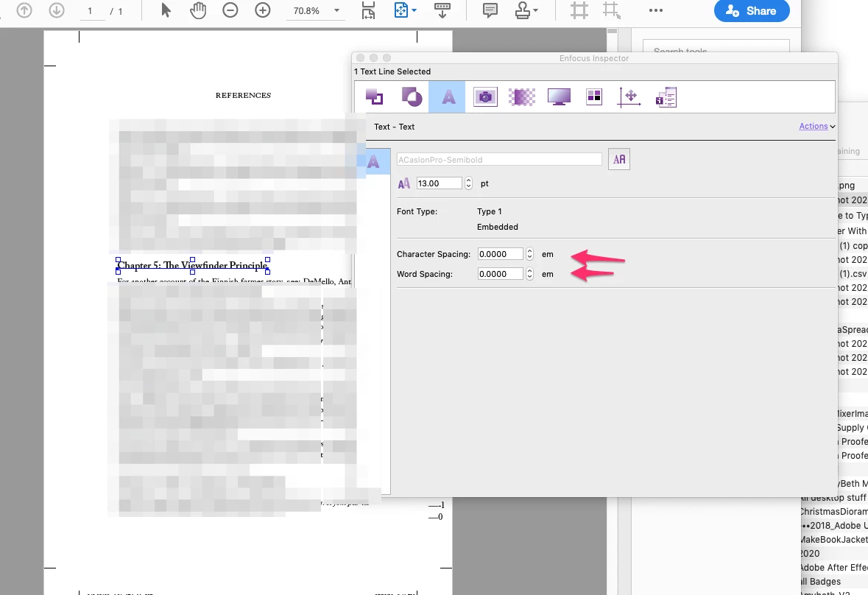Click the Word Spacing value field
Image resolution: width=868 pixels, height=595 pixels.
(x=501, y=274)
